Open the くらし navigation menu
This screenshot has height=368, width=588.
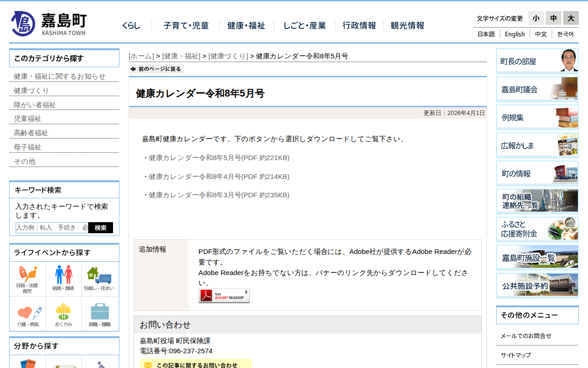tap(131, 26)
